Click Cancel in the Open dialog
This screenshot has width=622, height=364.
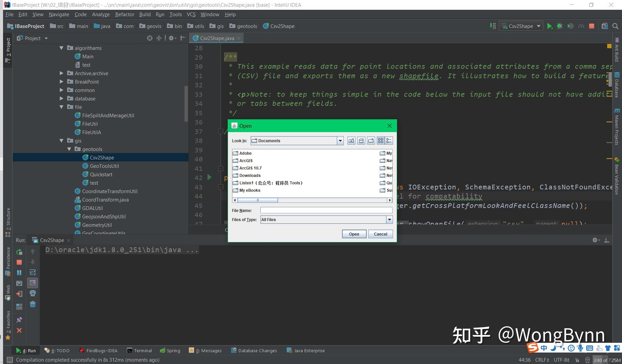pyautogui.click(x=380, y=234)
